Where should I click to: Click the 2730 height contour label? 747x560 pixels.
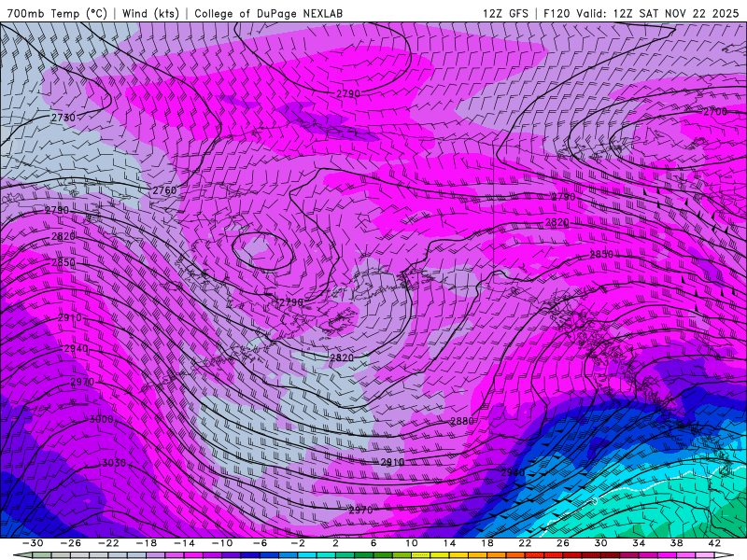(x=63, y=118)
